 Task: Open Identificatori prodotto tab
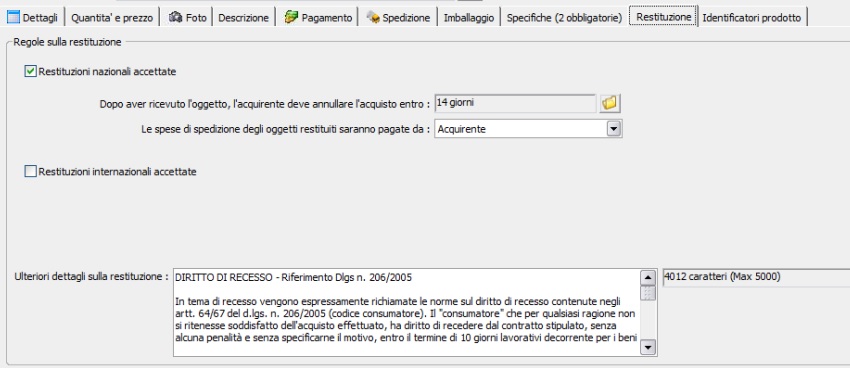[x=751, y=17]
